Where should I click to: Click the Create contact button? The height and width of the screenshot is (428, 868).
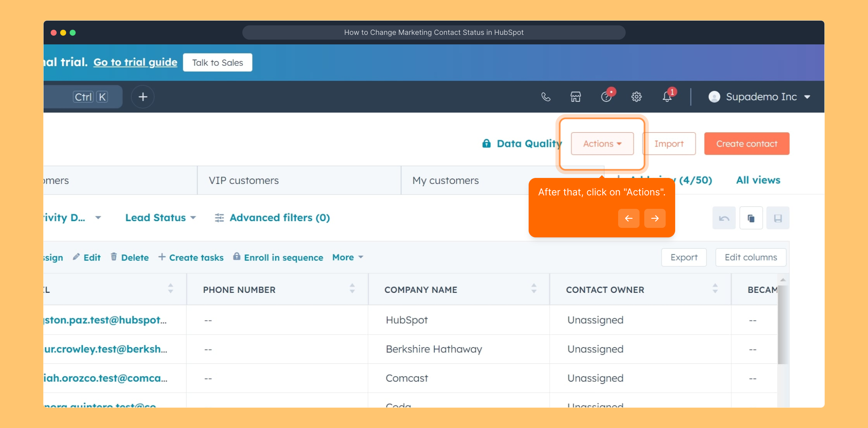click(746, 143)
